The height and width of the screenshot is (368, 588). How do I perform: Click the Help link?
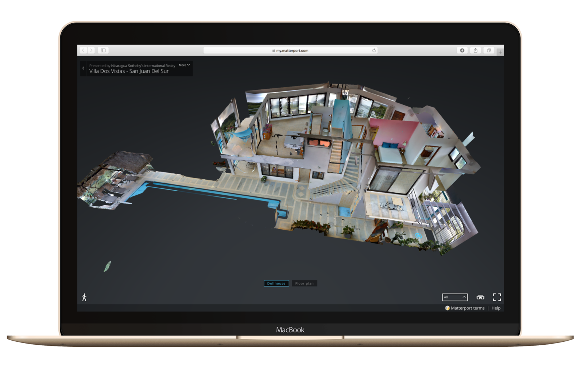click(x=496, y=308)
